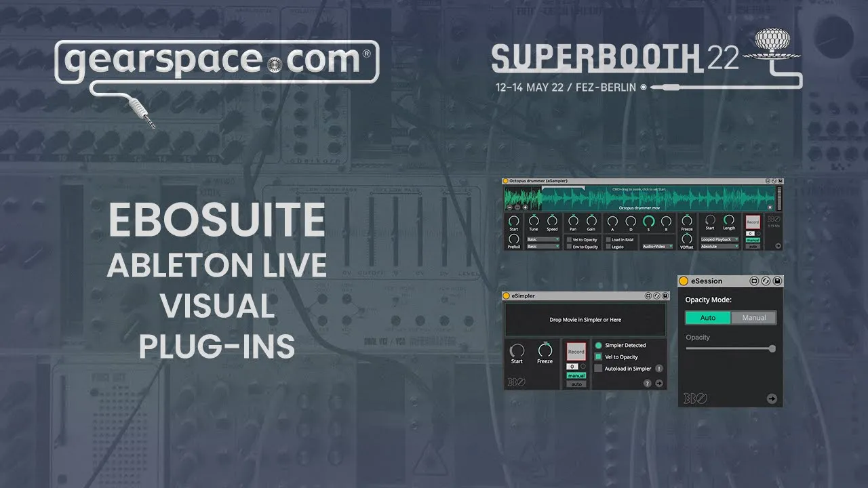This screenshot has height=488, width=868.
Task: Open the Audio+Video dropdown
Action: coord(658,247)
